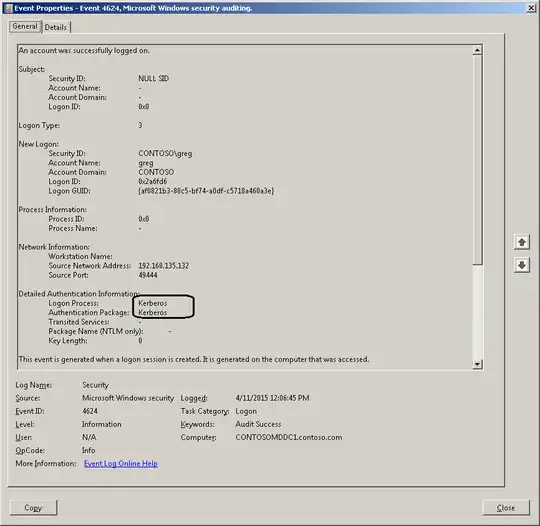
Task: Click the Event ID value '4624'
Action: [x=90, y=411]
